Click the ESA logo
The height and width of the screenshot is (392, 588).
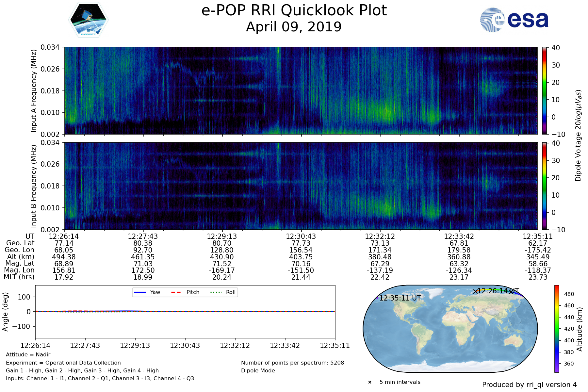pos(514,20)
